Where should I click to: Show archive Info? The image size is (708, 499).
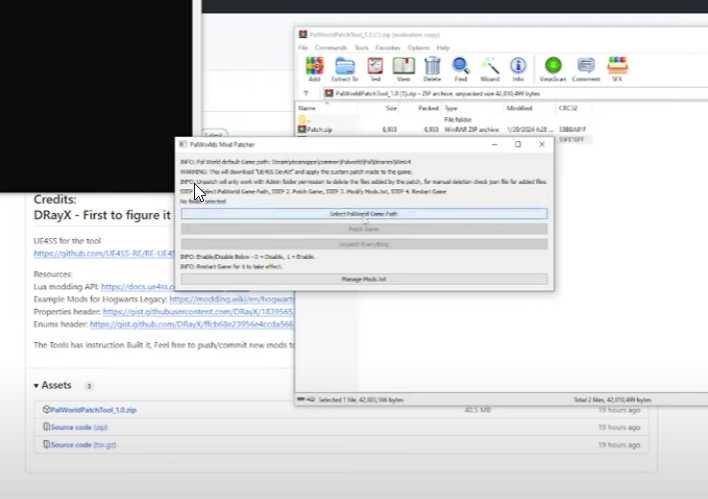click(x=518, y=68)
